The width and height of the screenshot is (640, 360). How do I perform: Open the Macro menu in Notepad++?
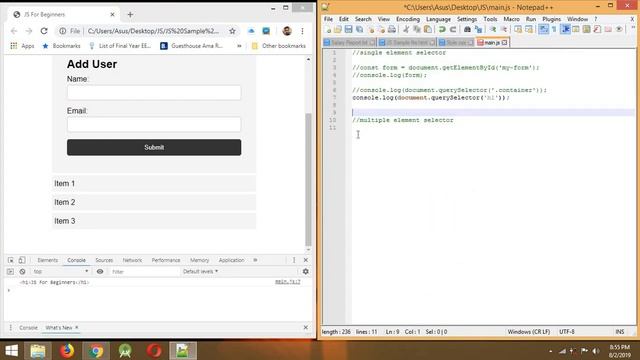tap(511, 19)
